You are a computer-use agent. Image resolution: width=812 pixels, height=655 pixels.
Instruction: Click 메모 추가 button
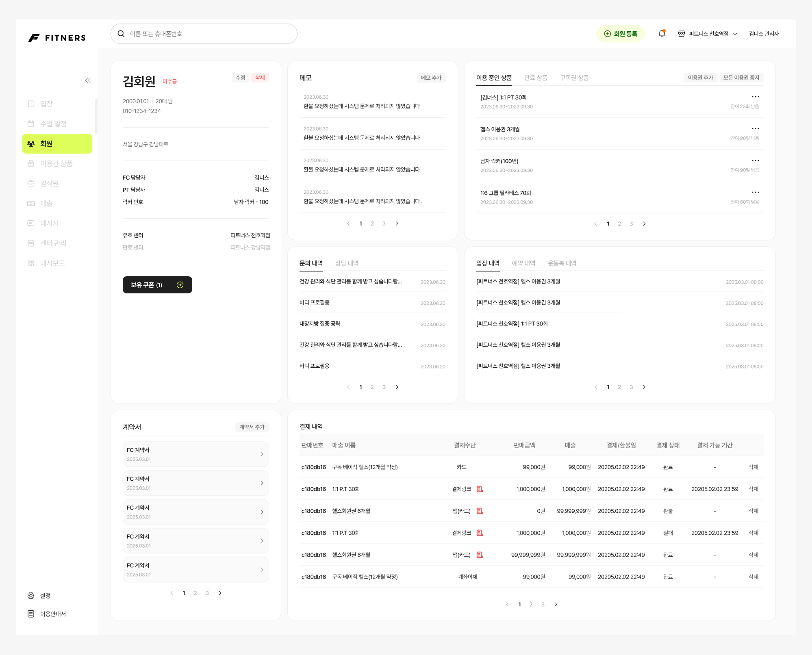point(431,78)
